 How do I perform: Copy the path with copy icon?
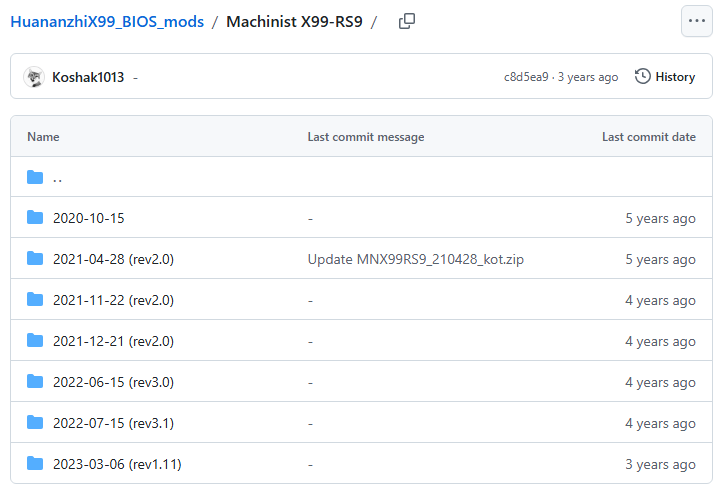406,21
